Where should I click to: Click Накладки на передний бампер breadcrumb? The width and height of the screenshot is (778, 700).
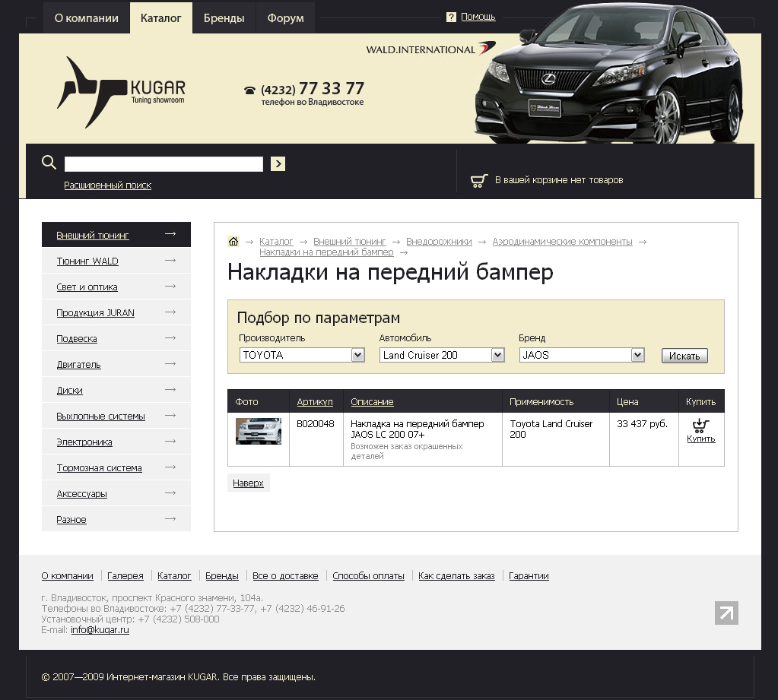(326, 252)
